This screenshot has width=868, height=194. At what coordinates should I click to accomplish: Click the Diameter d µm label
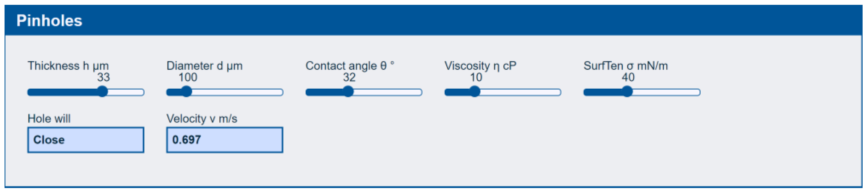pos(205,66)
